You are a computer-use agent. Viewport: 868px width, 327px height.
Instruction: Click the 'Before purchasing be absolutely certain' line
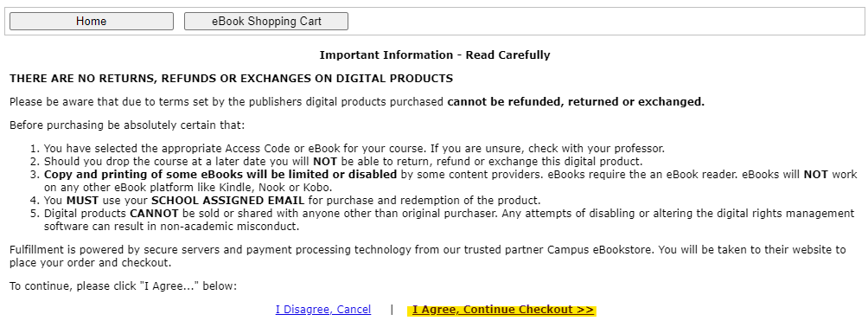127,125
